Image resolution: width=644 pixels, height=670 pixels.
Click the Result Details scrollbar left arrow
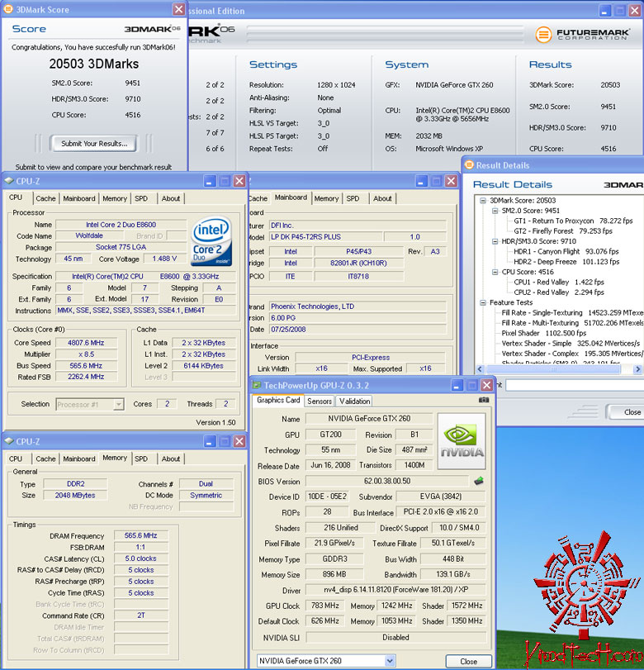[x=480, y=369]
